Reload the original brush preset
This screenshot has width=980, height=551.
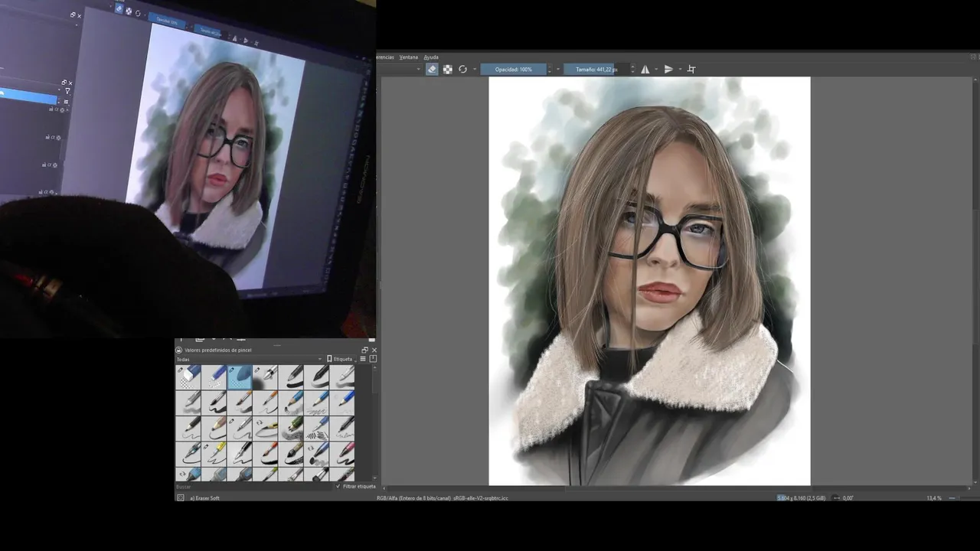pyautogui.click(x=462, y=69)
